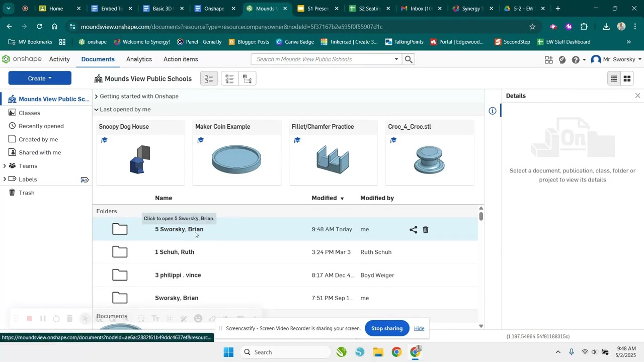Screen dimensions: 644x362
Task: Open the Documents tab
Action: [x=98, y=59]
